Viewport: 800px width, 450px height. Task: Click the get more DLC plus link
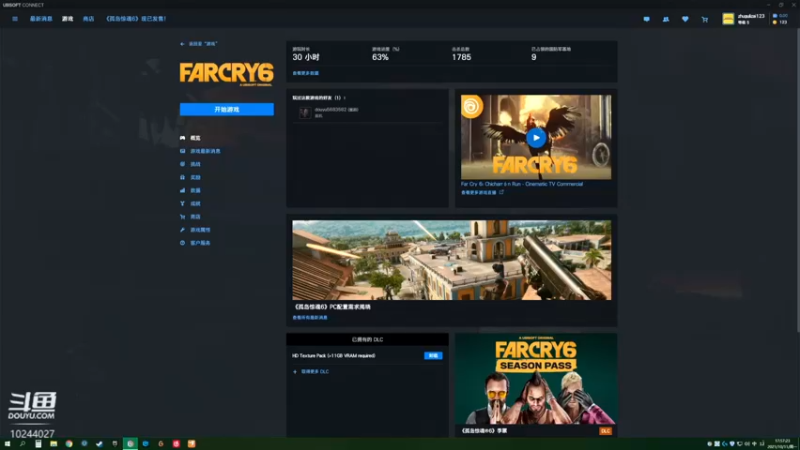[x=311, y=372]
